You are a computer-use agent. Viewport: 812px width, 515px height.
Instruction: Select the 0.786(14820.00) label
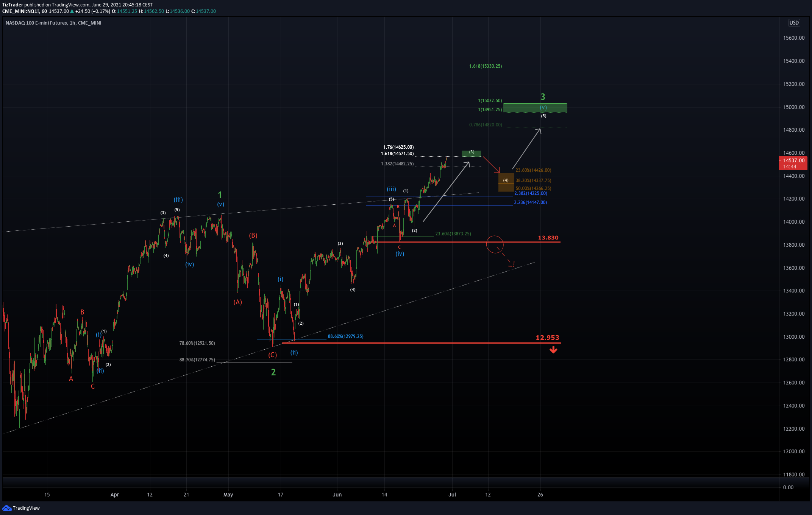[486, 125]
